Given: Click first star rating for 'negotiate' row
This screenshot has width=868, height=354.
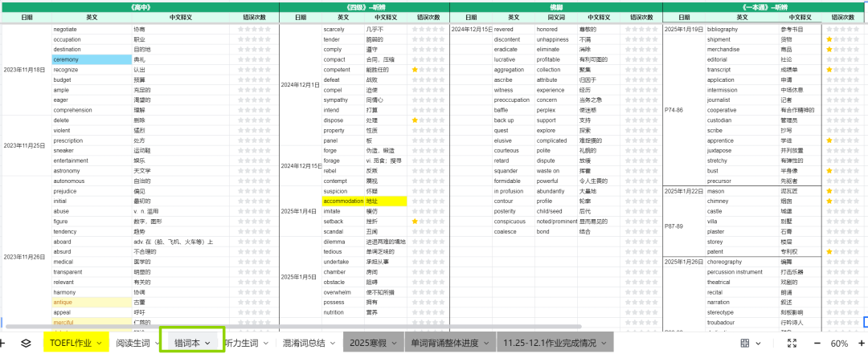Looking at the screenshot, I should tap(241, 29).
